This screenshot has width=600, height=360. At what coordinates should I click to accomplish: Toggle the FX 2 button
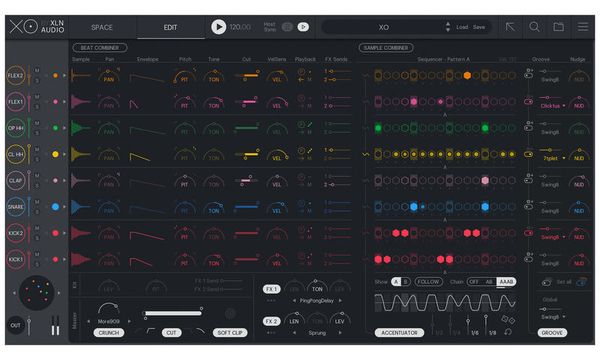click(x=271, y=321)
